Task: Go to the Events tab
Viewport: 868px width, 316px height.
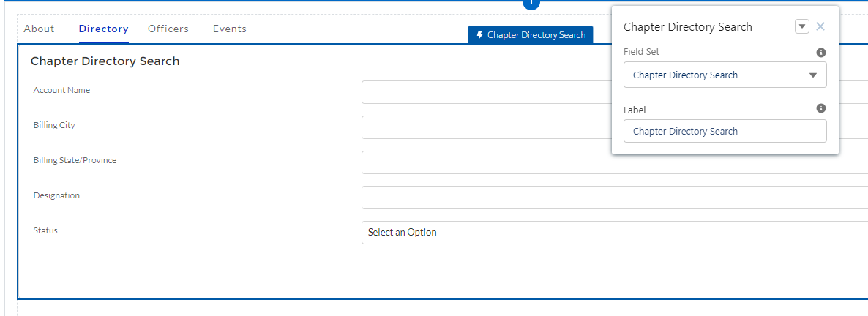Action: point(230,29)
